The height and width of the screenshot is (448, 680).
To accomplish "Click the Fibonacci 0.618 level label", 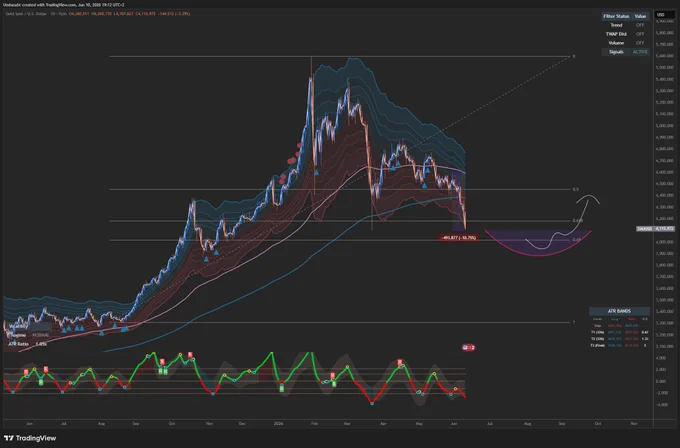I will click(x=577, y=221).
